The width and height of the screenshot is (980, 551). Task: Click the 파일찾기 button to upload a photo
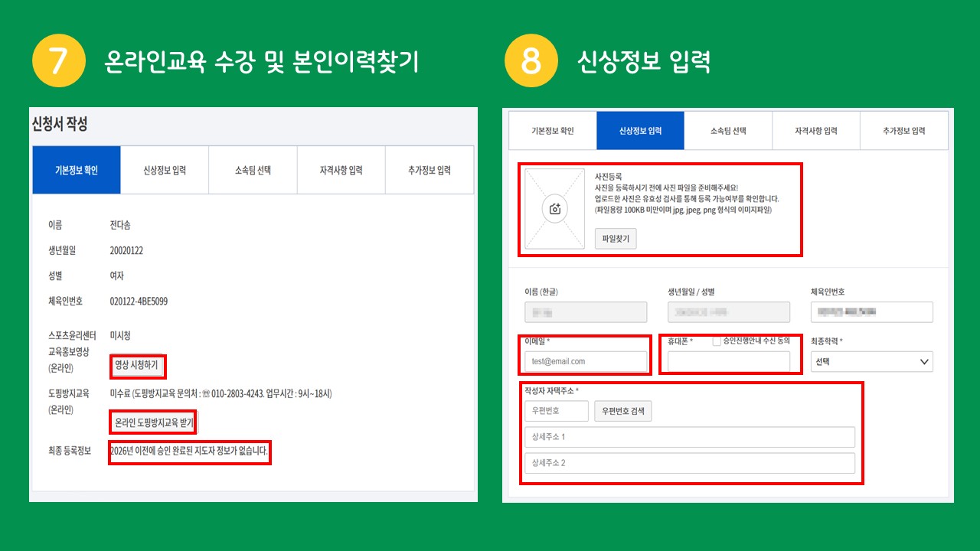(x=616, y=239)
